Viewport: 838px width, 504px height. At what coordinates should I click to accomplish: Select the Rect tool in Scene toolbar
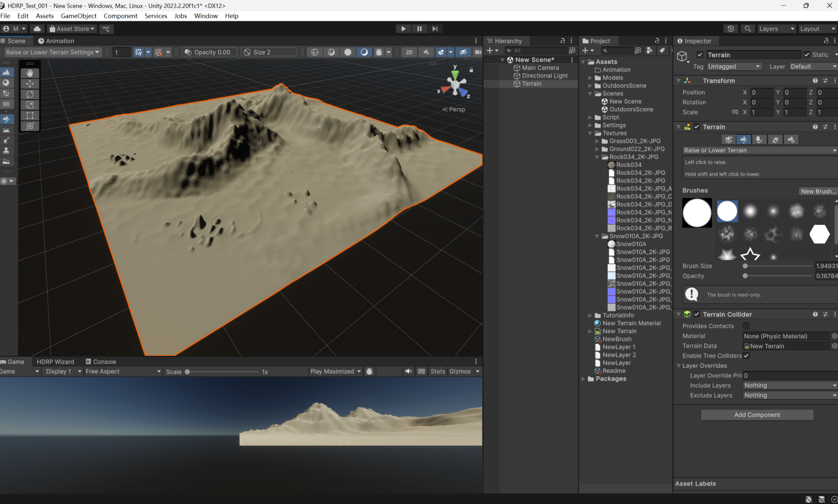tap(30, 116)
